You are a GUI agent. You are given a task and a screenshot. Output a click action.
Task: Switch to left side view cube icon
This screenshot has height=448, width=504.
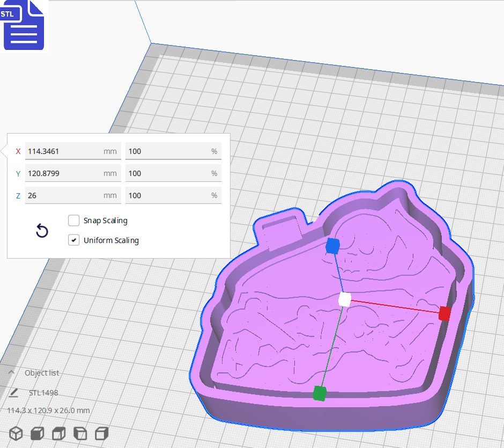[80, 433]
